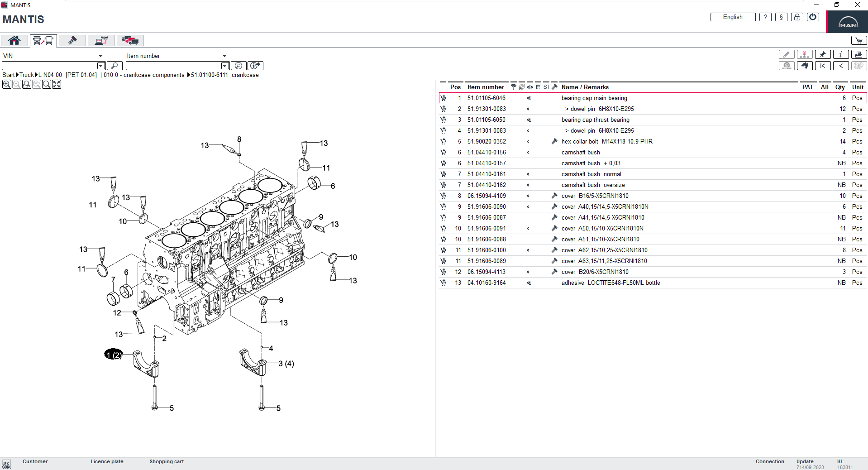868x470 pixels.
Task: Select the bearing cap thrust bearing row
Action: [x=653, y=120]
